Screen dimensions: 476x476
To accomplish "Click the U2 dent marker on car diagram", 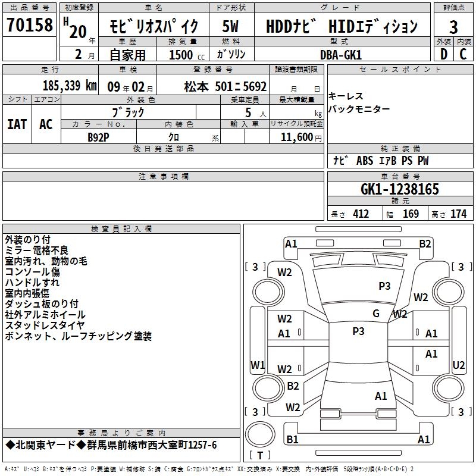I will coord(459,365).
